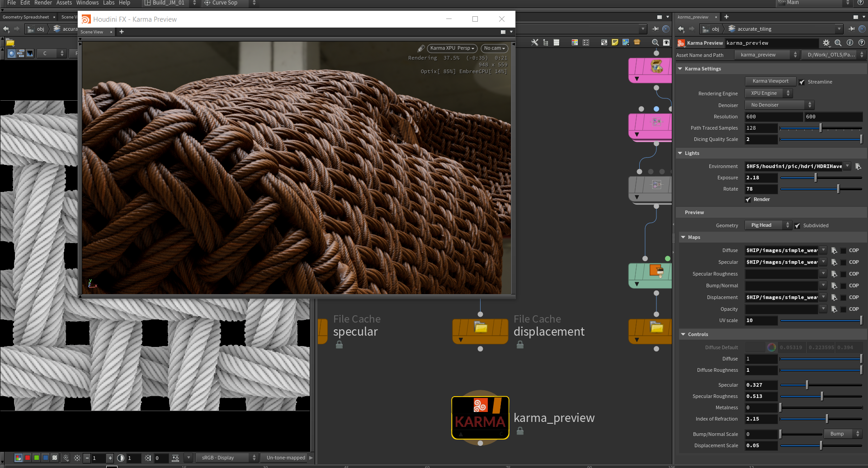The width and height of the screenshot is (868, 468).
Task: Click the network box icon in network toolbar
Action: (604, 42)
